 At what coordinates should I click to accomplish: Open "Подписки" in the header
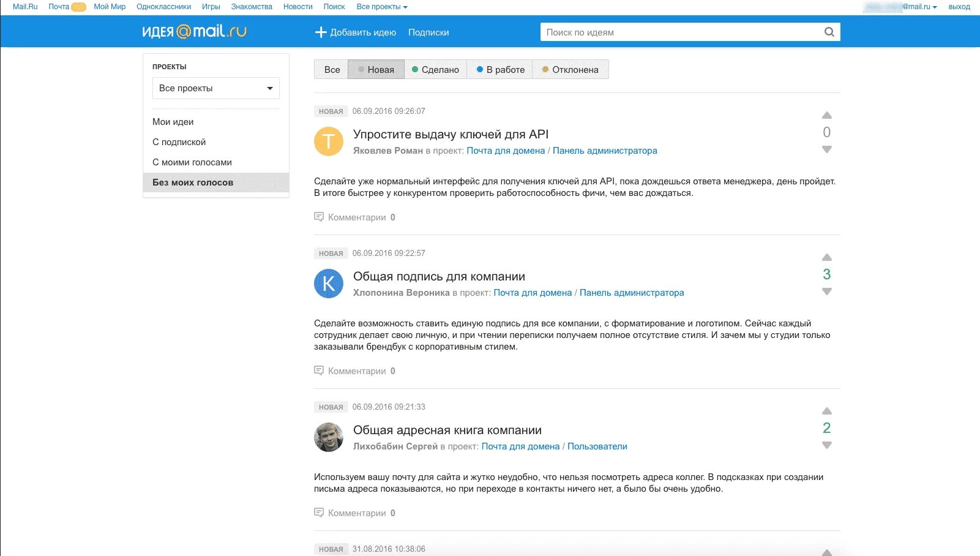pyautogui.click(x=428, y=32)
